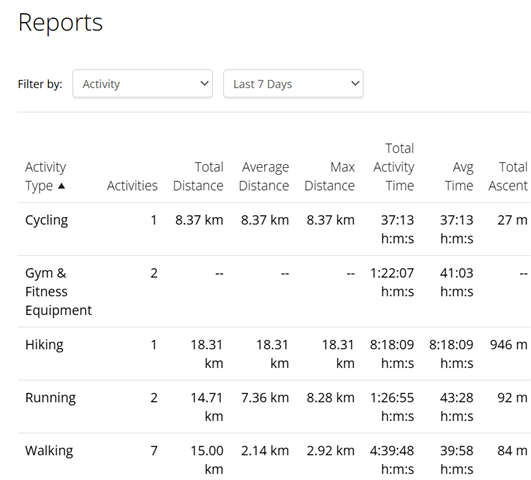
Task: Select the Hiking activity row
Action: pos(274,354)
